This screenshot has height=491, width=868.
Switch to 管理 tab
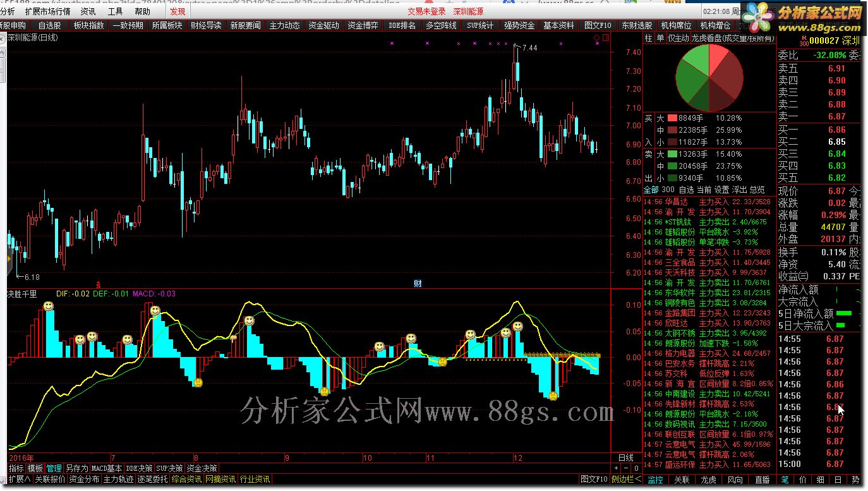click(x=54, y=468)
